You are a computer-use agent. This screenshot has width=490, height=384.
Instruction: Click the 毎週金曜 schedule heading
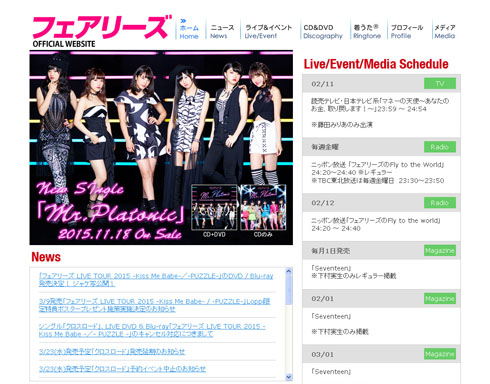coord(325,147)
